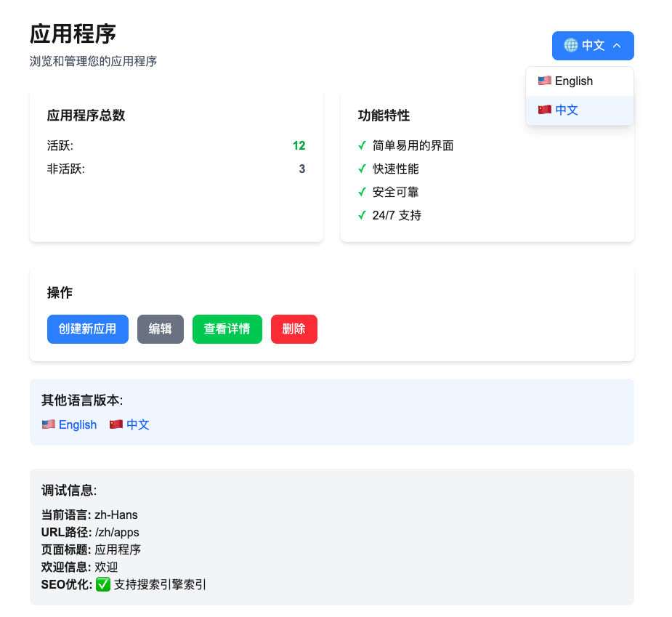Collapse the 中文 language switcher dropdown
This screenshot has height=617, width=672.
click(x=593, y=46)
